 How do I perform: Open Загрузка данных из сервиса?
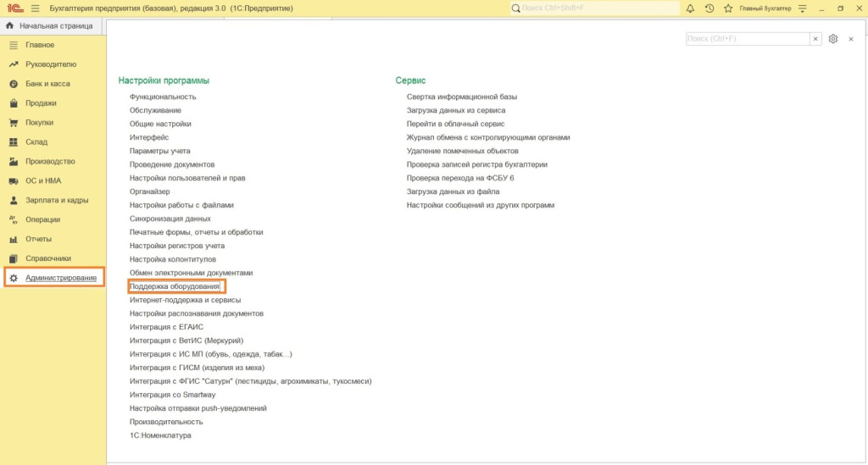(x=456, y=110)
